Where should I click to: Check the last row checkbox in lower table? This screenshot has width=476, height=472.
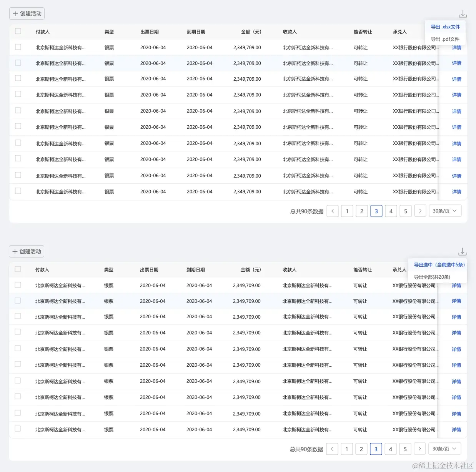(18, 429)
